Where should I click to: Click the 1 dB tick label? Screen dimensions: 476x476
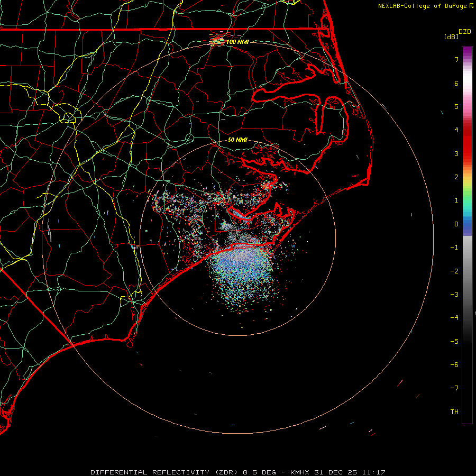pyautogui.click(x=456, y=200)
